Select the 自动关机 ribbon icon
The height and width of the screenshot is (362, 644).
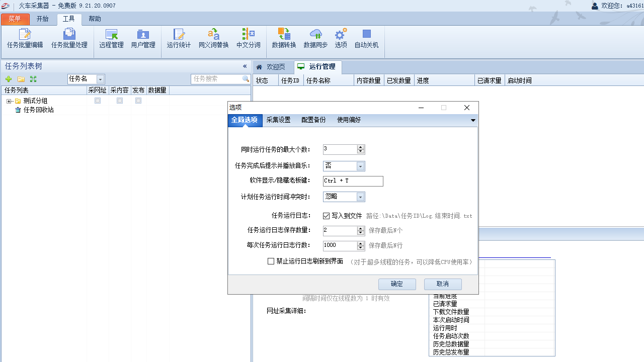pos(366,39)
